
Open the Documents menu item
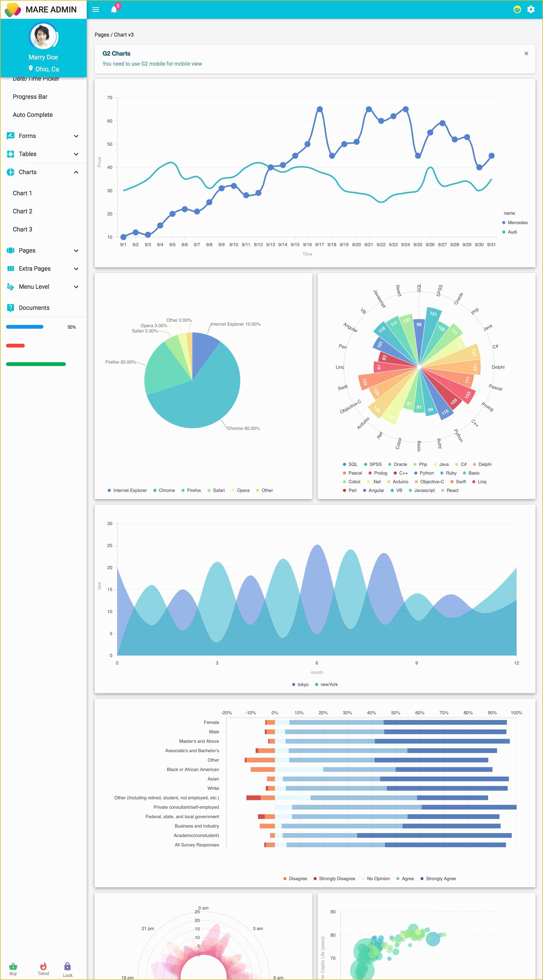34,308
